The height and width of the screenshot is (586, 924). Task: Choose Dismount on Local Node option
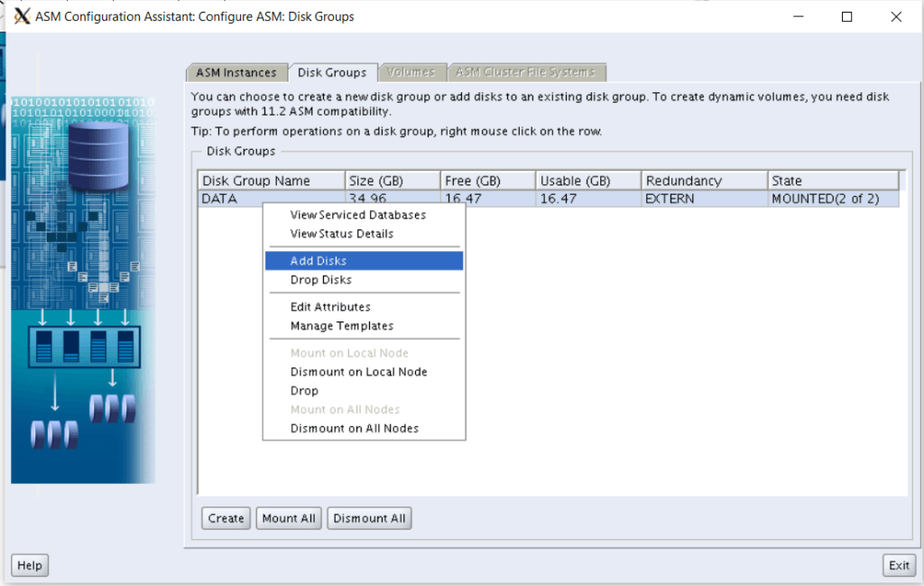(358, 372)
